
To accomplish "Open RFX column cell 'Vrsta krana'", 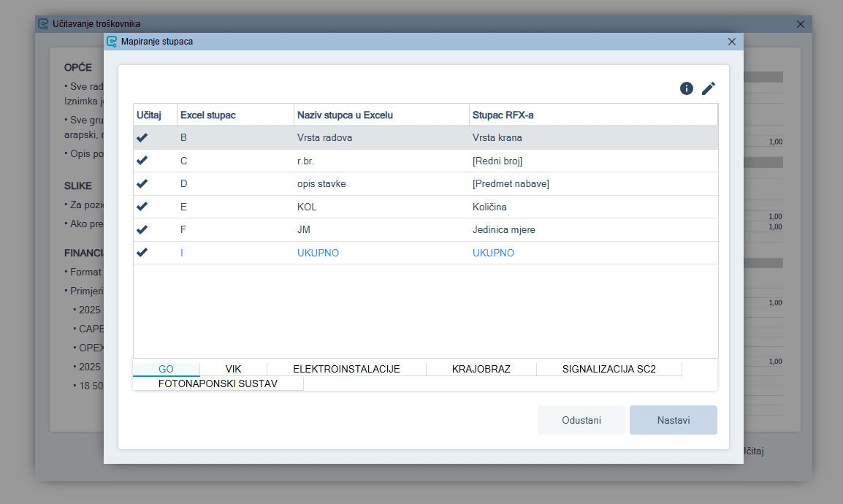I will click(x=497, y=137).
